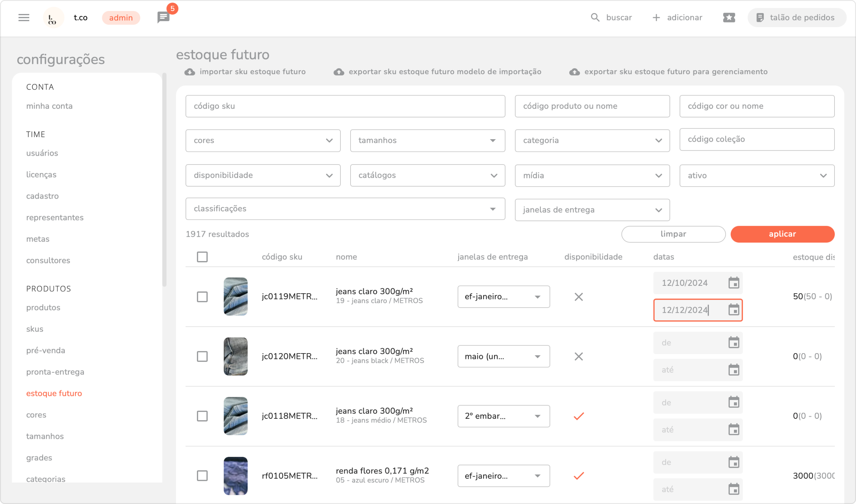Viewport: 856px width, 504px height.
Task: Click the código sku input field
Action: pyautogui.click(x=345, y=106)
